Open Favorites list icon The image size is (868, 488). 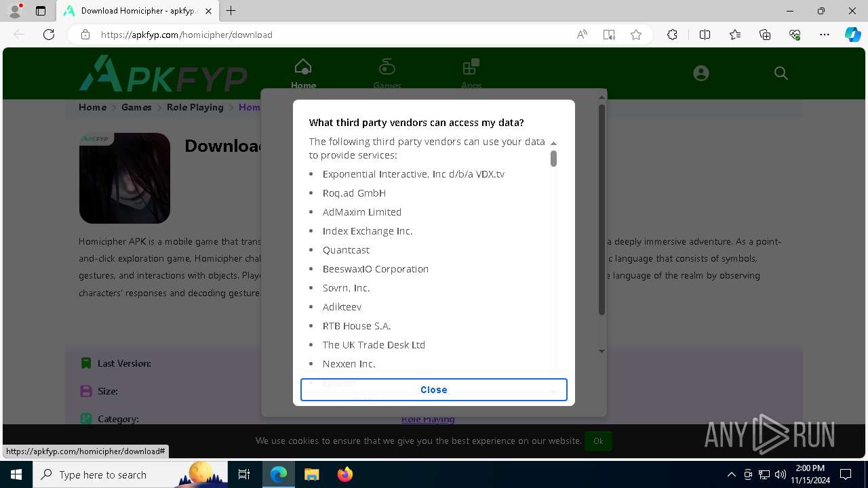point(735,35)
